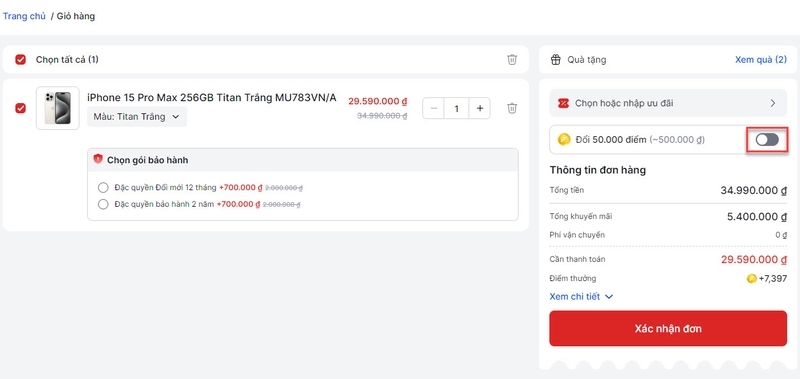Open Chọn hoặc nhập ưu đãi chevron

point(772,103)
